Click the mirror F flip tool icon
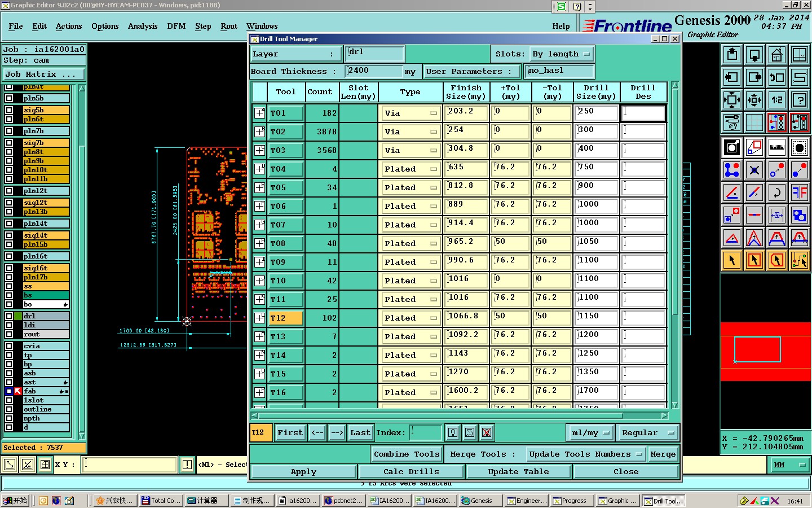 click(x=800, y=192)
